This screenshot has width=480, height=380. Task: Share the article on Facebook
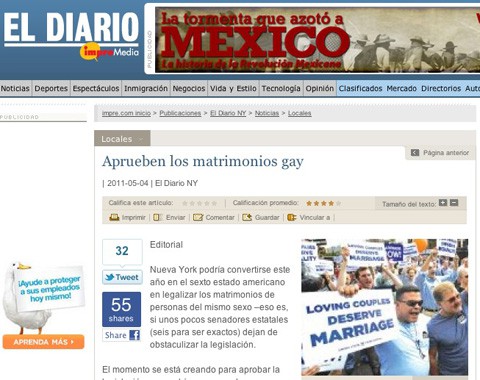click(x=122, y=335)
